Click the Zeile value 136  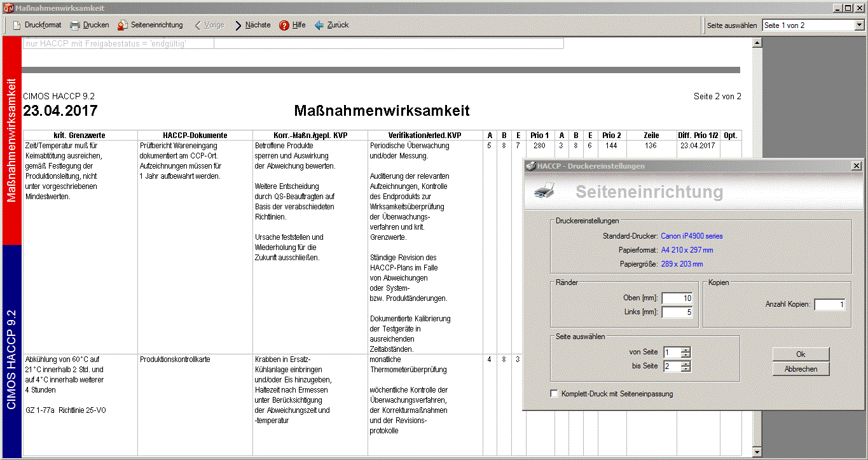tap(651, 146)
